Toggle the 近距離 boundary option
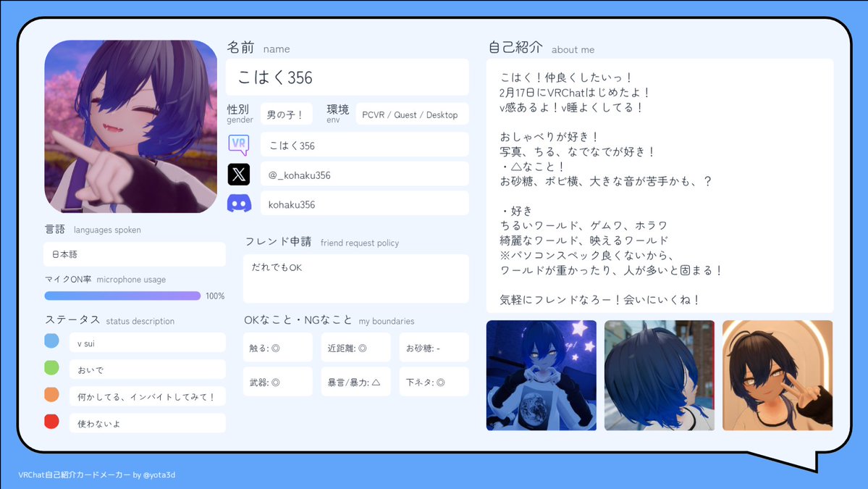Screen dimensions: 868x489 (355, 347)
